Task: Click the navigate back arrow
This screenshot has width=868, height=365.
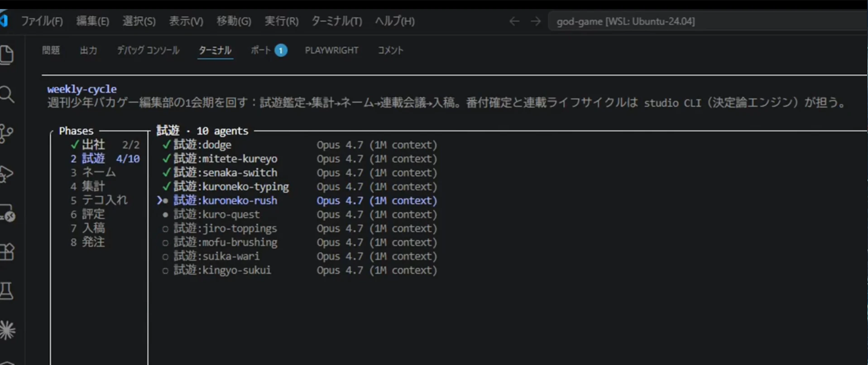Action: tap(514, 21)
